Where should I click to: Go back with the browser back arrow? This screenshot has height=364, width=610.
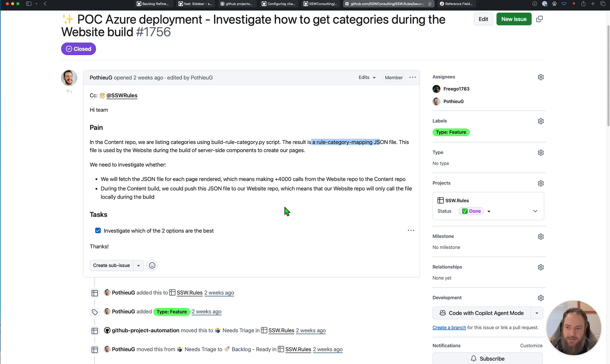click(x=45, y=4)
